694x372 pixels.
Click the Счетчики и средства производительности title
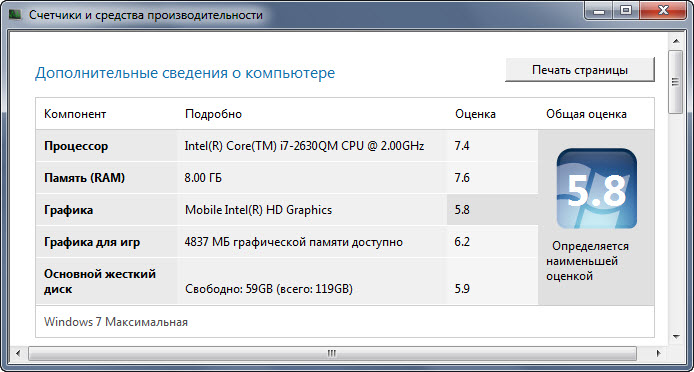coord(146,15)
